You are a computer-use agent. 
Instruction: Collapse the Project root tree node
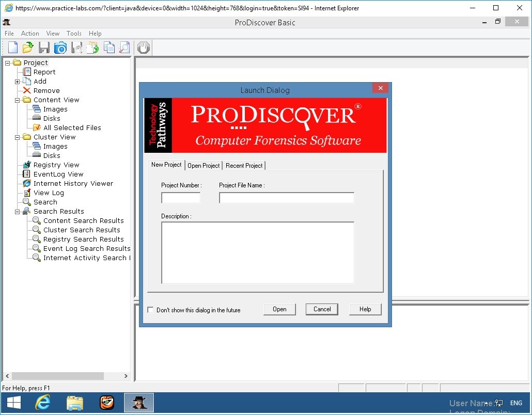pos(7,63)
